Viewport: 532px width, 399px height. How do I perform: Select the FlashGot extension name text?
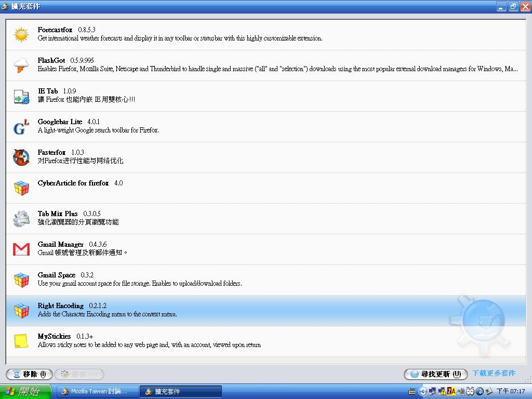(x=51, y=61)
